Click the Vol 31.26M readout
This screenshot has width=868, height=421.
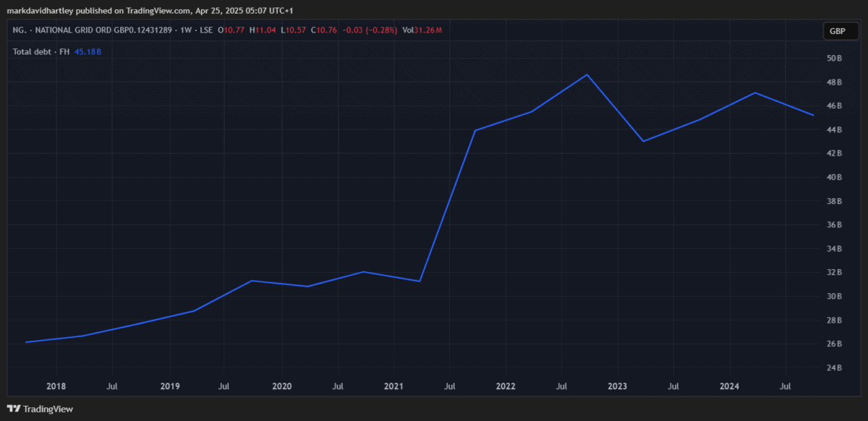[422, 30]
